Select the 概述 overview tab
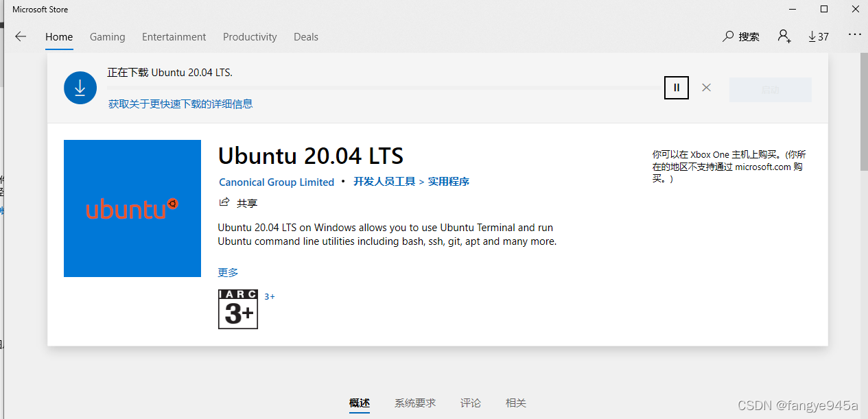868x419 pixels. pyautogui.click(x=360, y=403)
